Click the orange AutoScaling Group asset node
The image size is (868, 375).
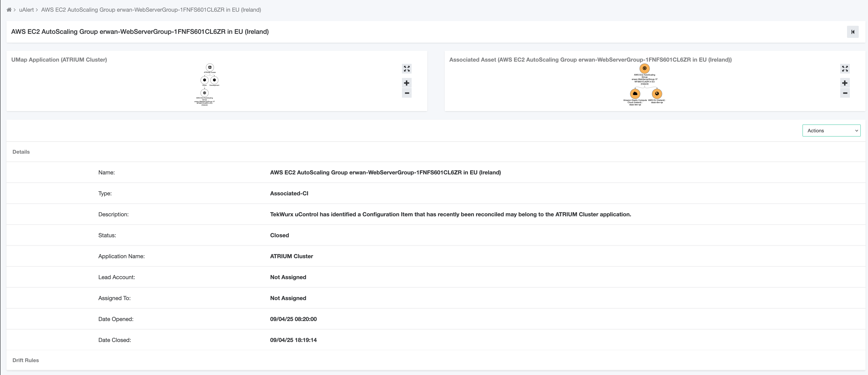point(644,68)
